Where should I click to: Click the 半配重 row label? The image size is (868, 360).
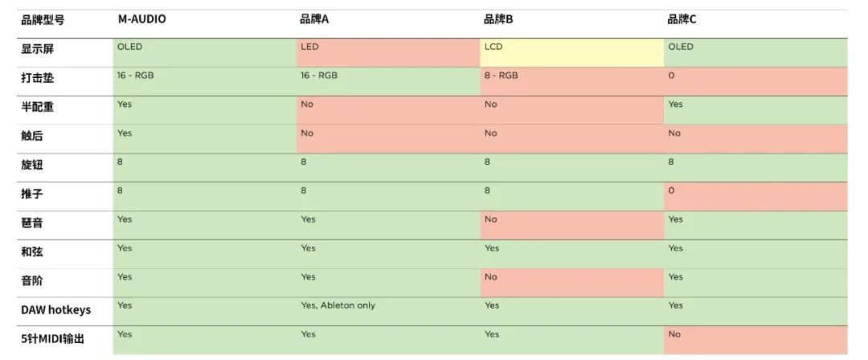tap(38, 107)
